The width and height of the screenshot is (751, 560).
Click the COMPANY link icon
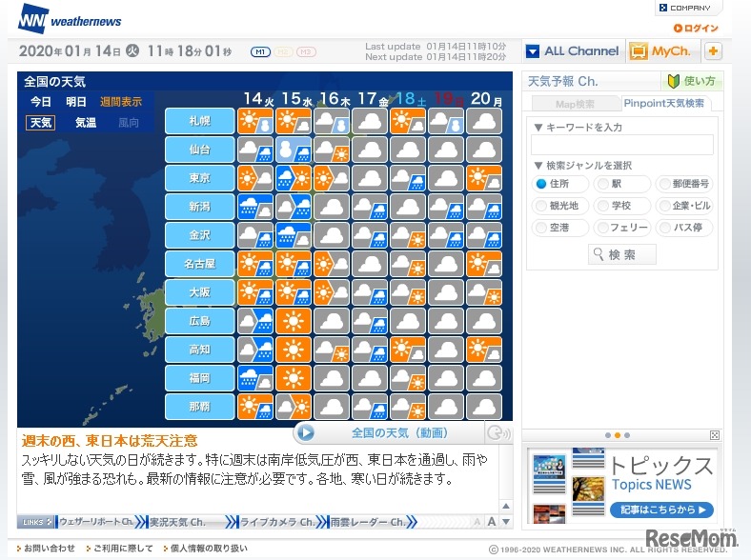(x=663, y=8)
